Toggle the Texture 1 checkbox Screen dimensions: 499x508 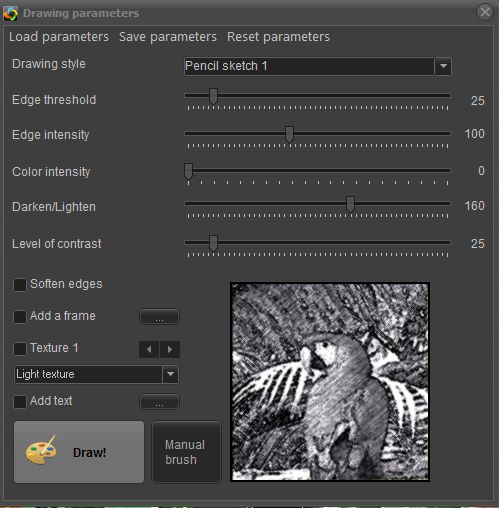(20, 349)
